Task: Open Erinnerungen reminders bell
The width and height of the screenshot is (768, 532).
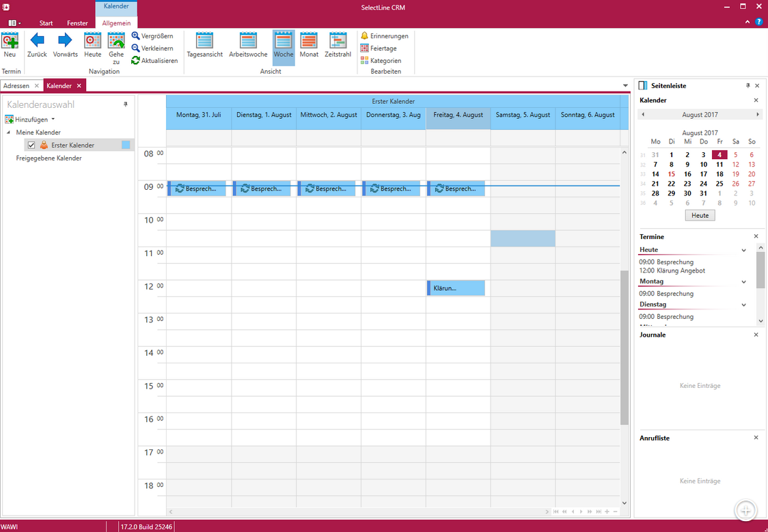Action: click(365, 36)
